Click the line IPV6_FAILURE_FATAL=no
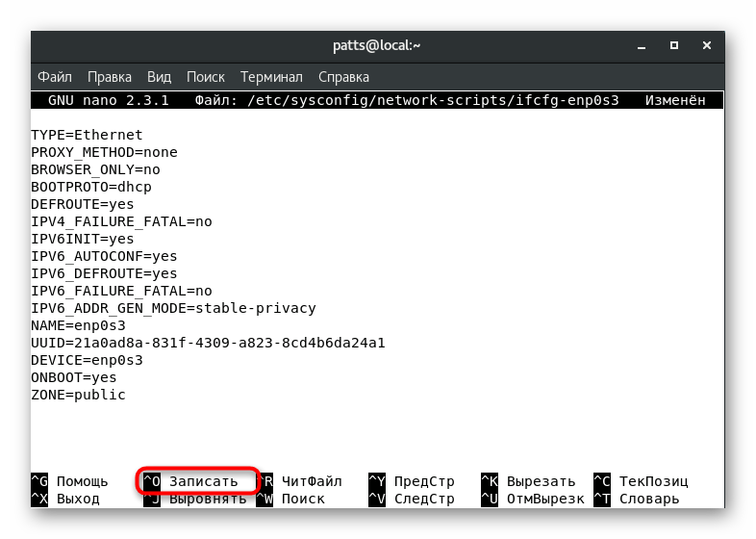 [121, 291]
